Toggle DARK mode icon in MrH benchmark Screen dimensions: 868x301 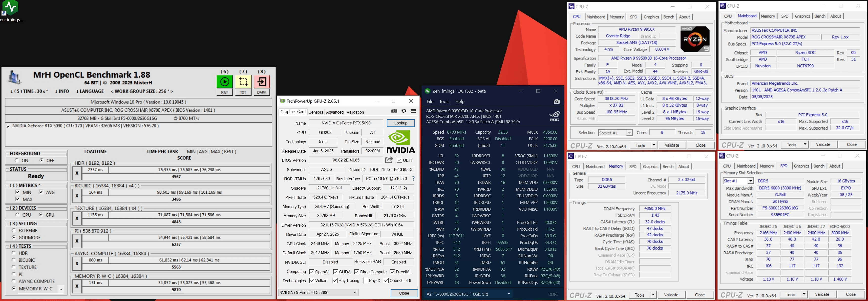261,82
